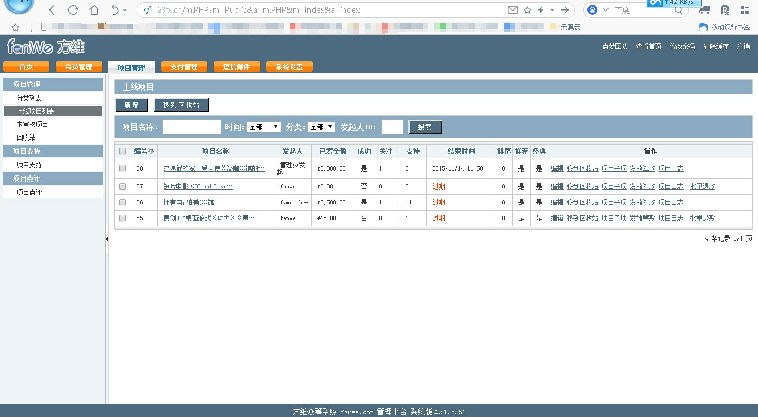Click the envelope icon in address bar
The height and width of the screenshot is (417, 758).
(513, 10)
